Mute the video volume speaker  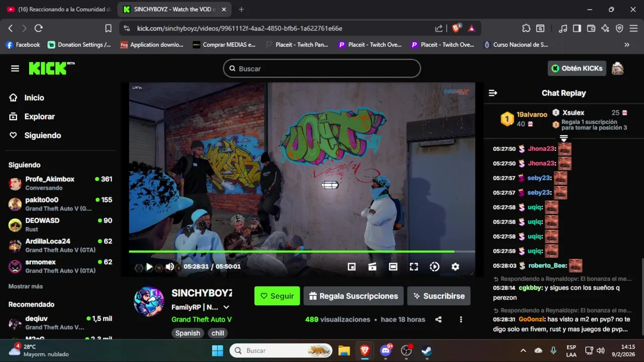click(x=170, y=267)
